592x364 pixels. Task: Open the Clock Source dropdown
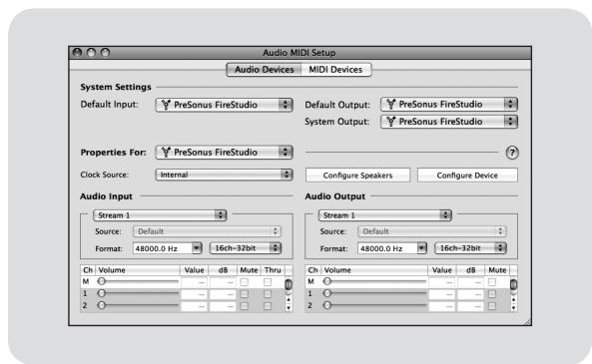coord(224,175)
